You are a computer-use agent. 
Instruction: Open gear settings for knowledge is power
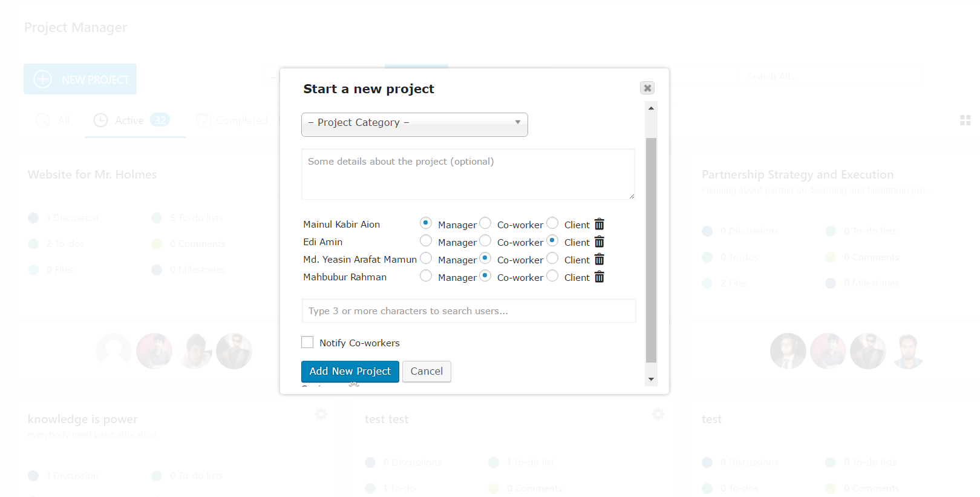pyautogui.click(x=321, y=414)
